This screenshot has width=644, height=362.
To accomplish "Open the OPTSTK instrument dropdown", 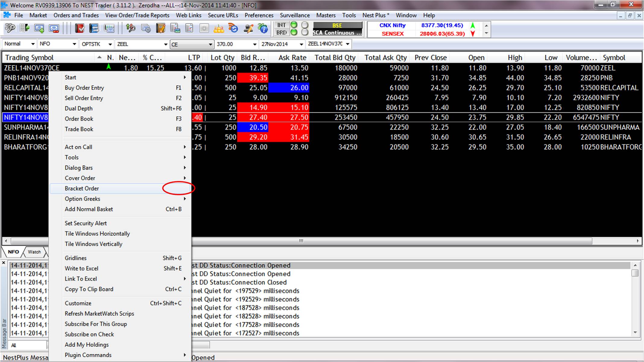I will tap(110, 44).
